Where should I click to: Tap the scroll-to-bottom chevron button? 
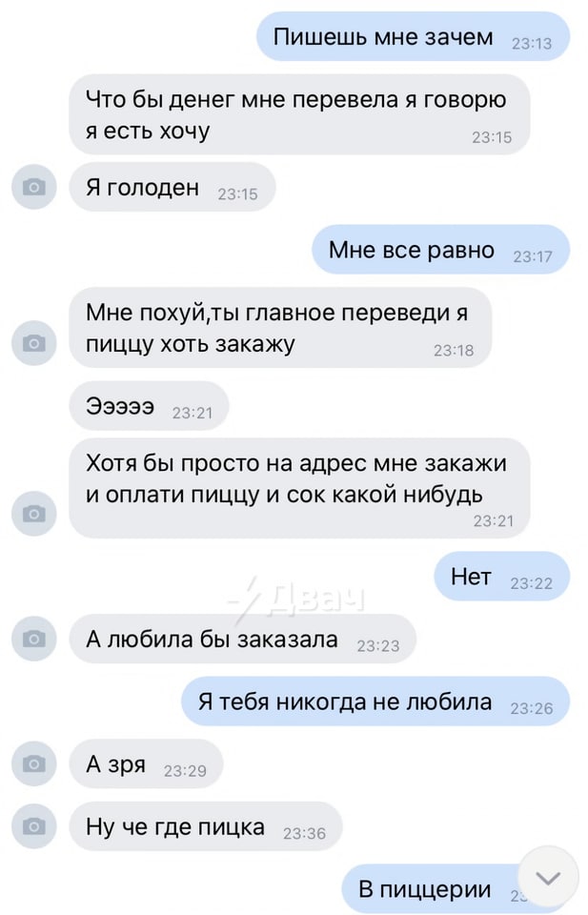tap(548, 877)
